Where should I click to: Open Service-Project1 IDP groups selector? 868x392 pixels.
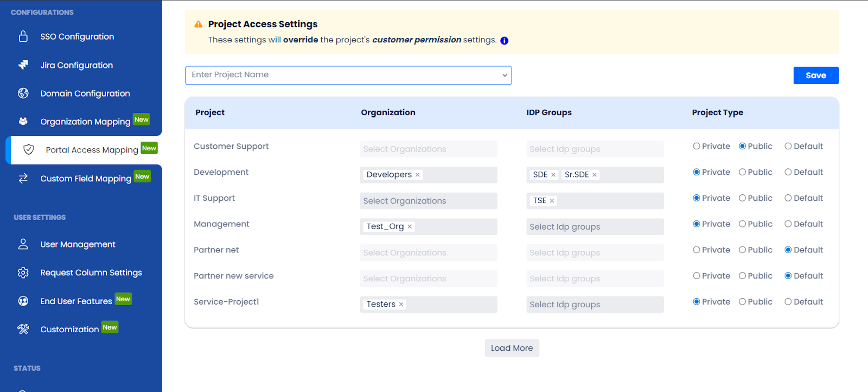tap(595, 305)
